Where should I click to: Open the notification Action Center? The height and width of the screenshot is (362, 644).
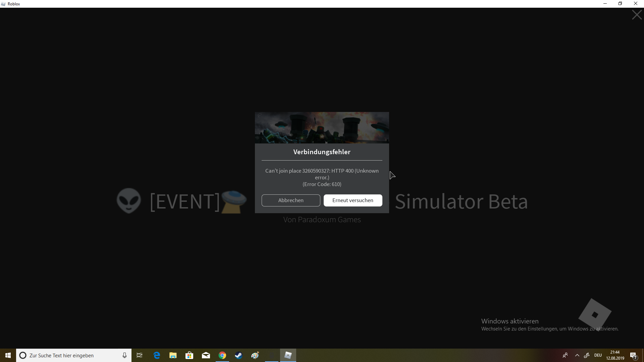[x=633, y=355]
